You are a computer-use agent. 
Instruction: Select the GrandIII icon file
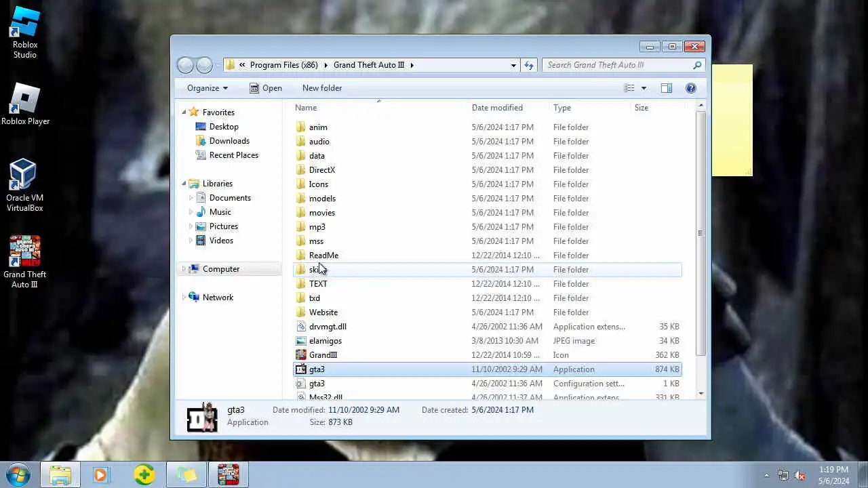point(301,355)
